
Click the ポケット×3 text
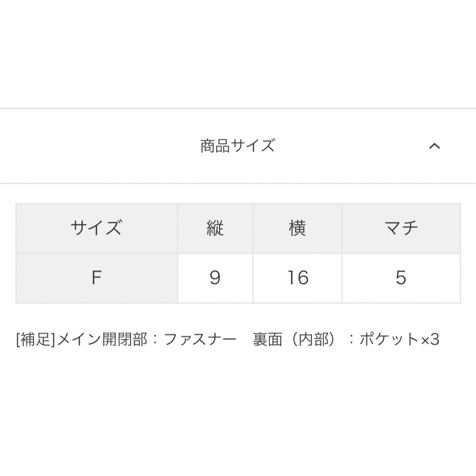[x=399, y=339]
